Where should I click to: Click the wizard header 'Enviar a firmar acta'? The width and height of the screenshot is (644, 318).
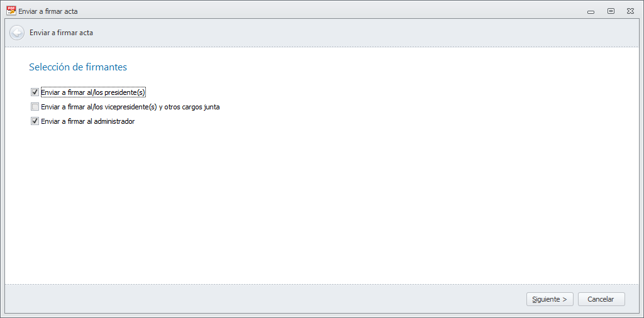click(62, 33)
